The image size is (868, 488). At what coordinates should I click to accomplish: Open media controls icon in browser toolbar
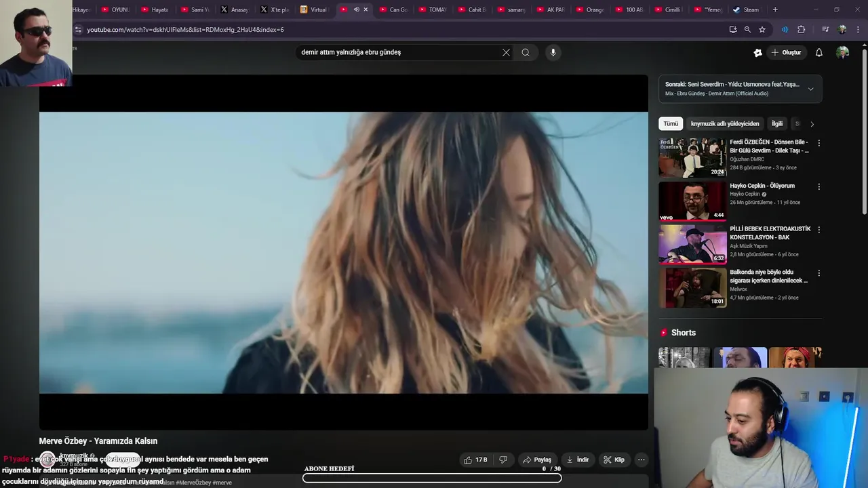[x=825, y=29]
